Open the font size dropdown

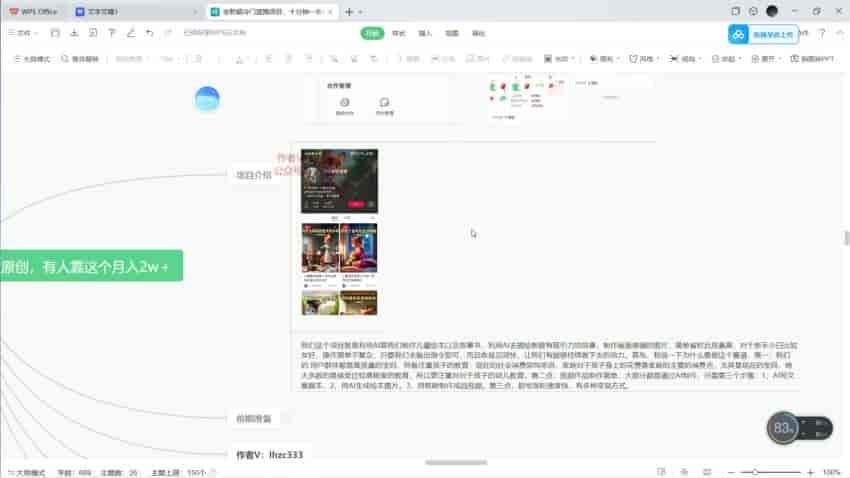[x=169, y=59]
